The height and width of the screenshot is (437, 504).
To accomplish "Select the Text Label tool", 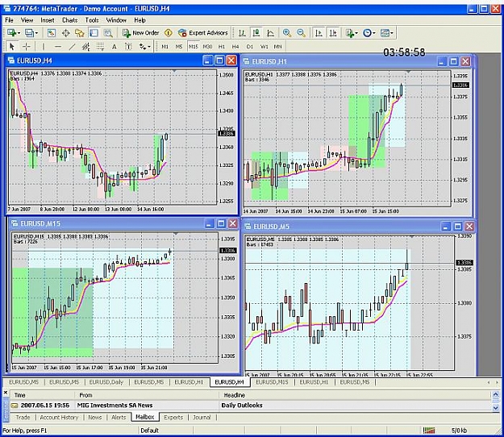I will pos(128,47).
